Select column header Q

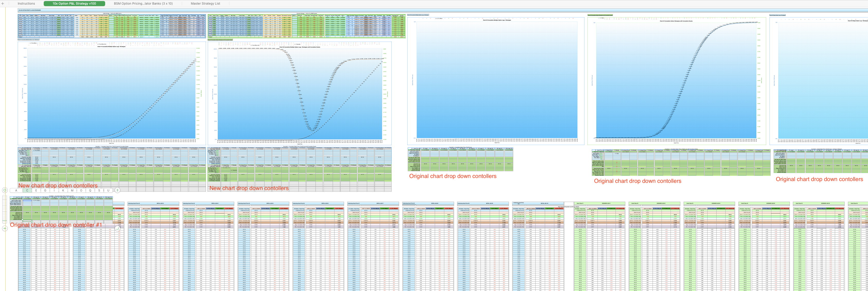[90, 190]
